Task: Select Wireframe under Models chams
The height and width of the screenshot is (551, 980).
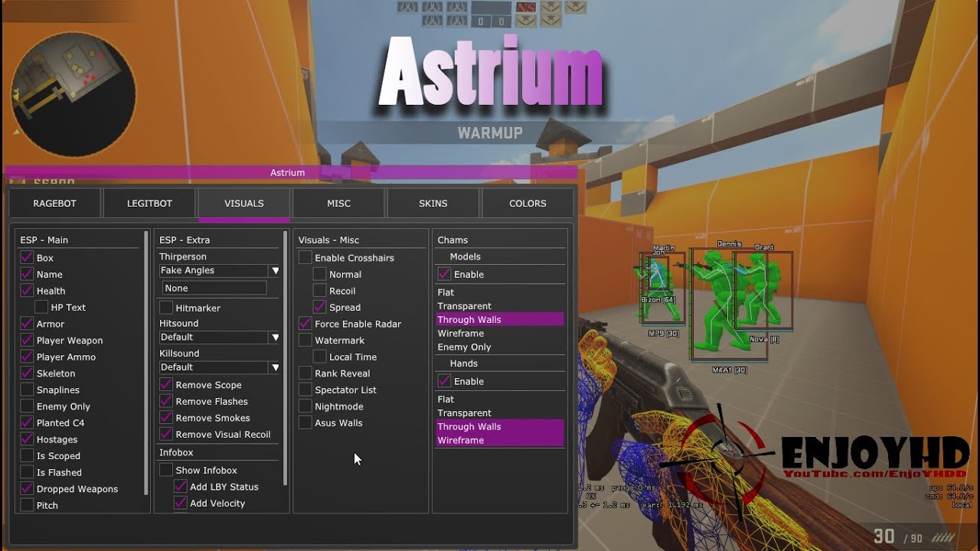Action: click(x=500, y=334)
